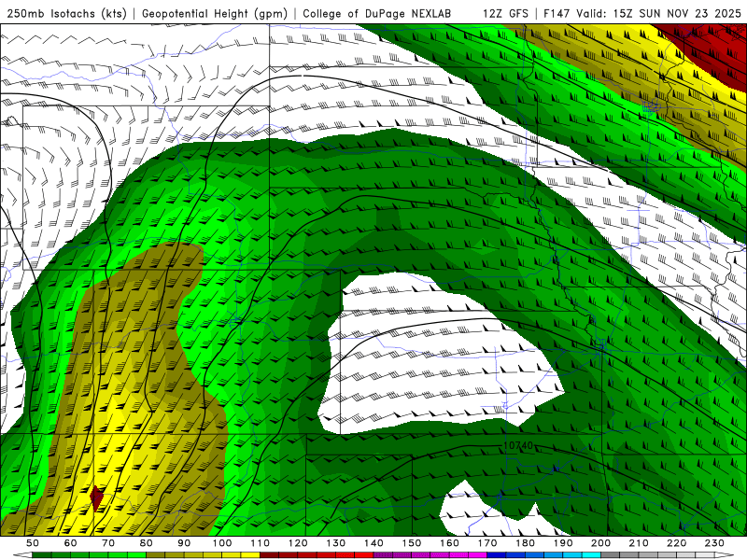
Task: Click the right arrow end of the color bar
Action: pyautogui.click(x=725, y=555)
